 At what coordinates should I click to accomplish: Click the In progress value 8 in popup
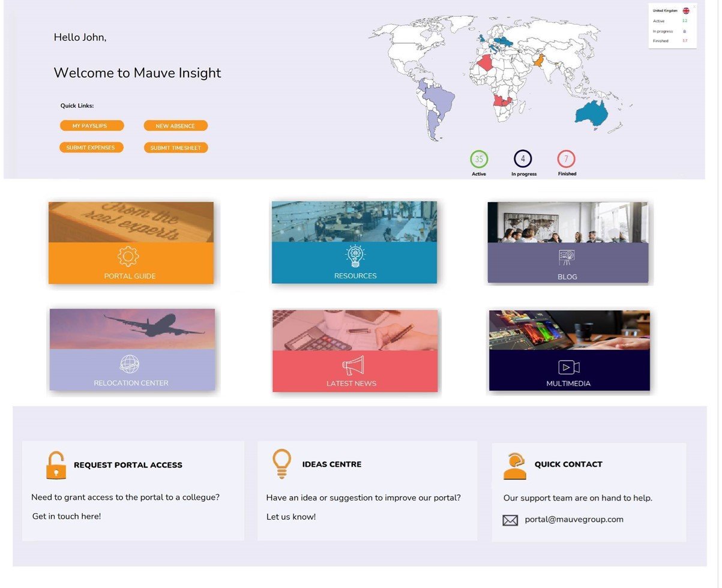pos(684,31)
